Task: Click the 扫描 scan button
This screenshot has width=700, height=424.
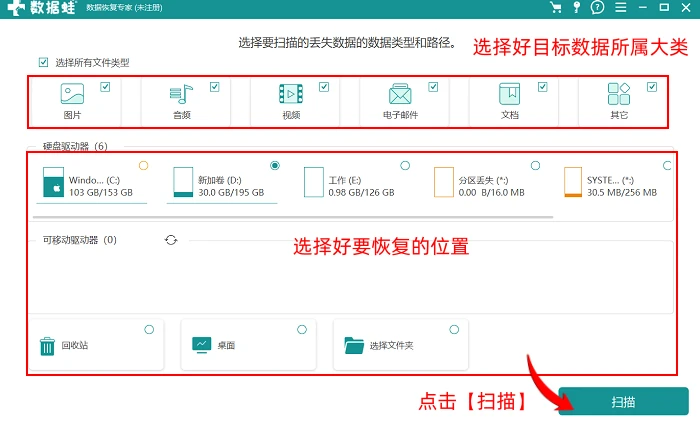Action: point(623,402)
